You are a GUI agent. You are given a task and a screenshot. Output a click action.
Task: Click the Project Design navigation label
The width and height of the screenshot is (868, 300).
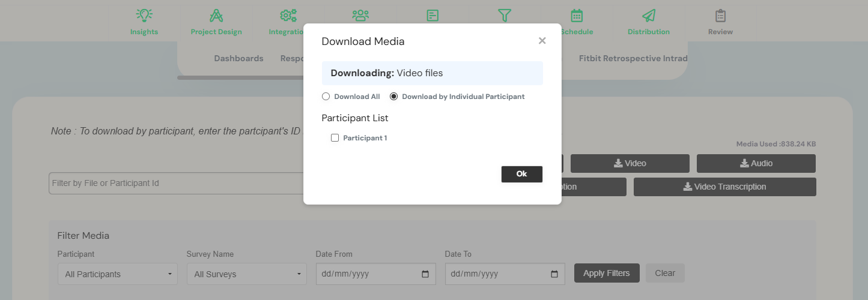pos(216,32)
